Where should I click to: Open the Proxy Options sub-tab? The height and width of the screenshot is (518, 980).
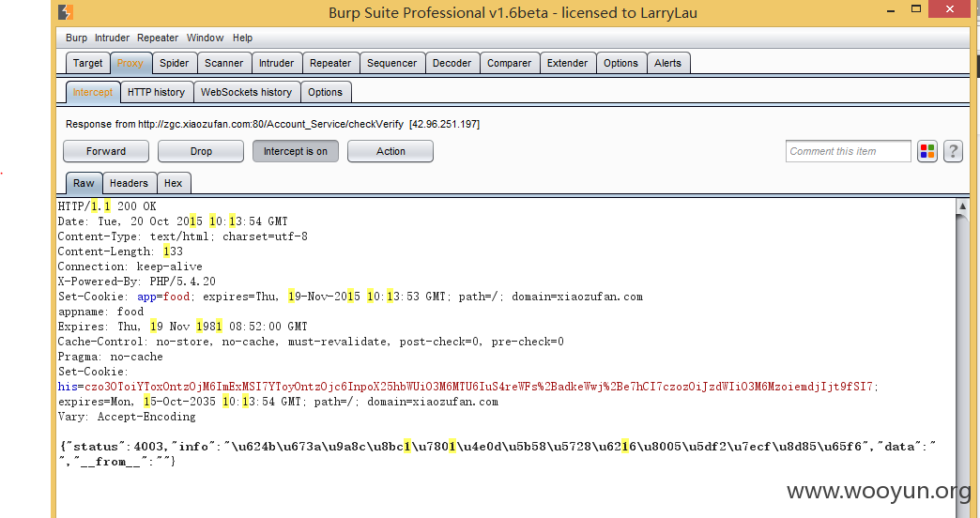pos(325,92)
